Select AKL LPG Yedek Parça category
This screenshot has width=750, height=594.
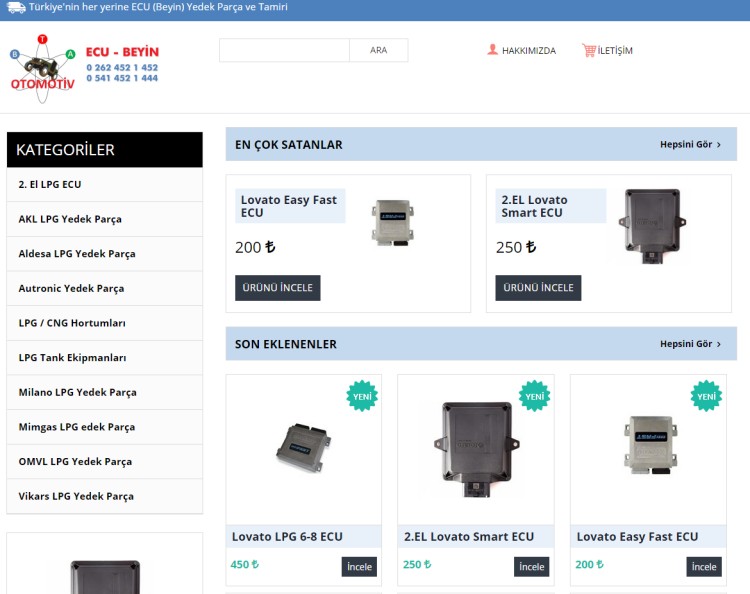click(105, 219)
